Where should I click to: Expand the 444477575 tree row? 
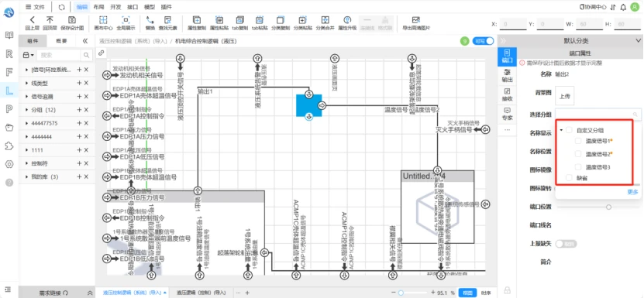27,123
